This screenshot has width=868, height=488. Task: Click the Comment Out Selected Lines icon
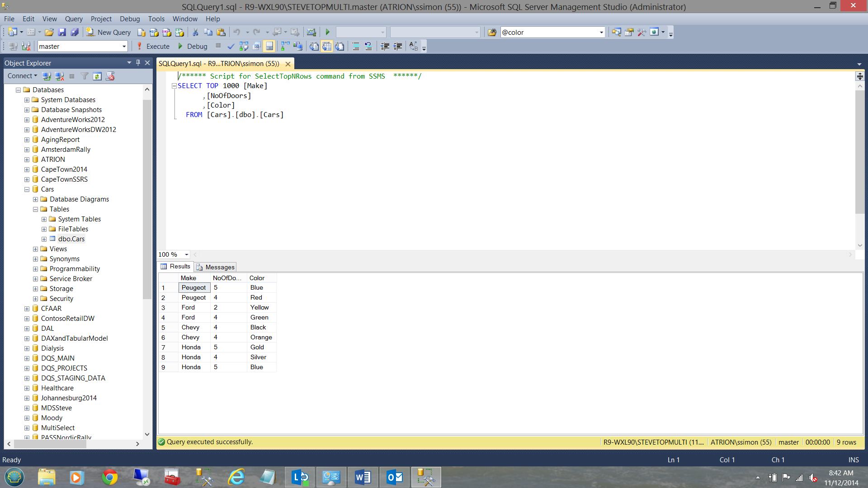coord(356,46)
